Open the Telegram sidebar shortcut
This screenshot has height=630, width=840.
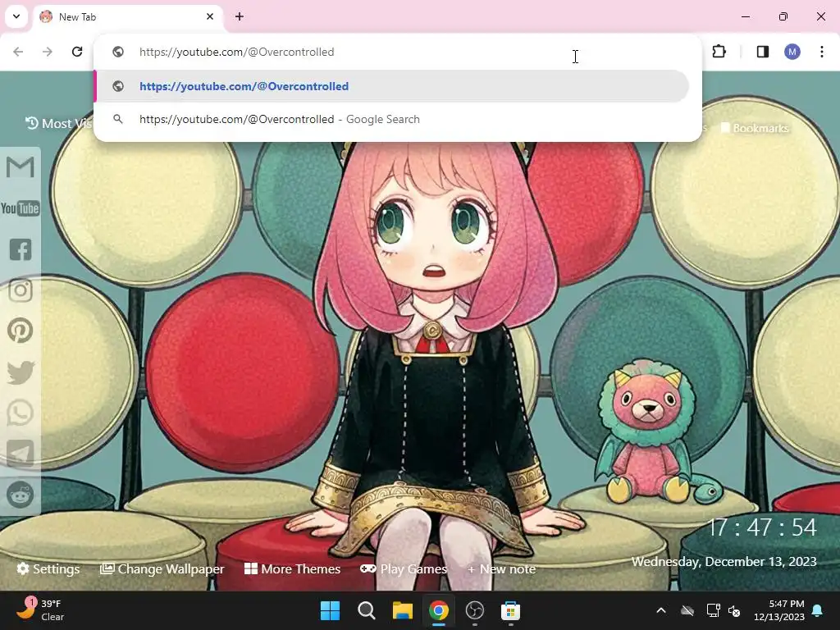tap(21, 453)
